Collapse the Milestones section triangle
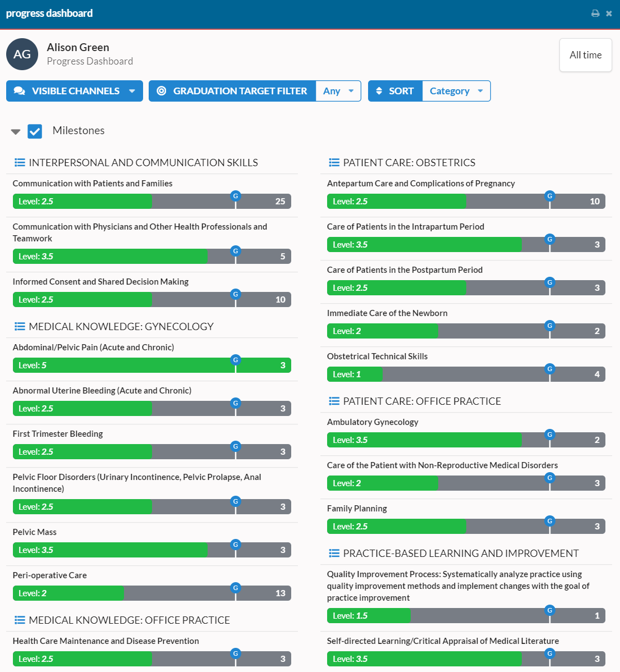Image resolution: width=620 pixels, height=672 pixels. pos(15,131)
